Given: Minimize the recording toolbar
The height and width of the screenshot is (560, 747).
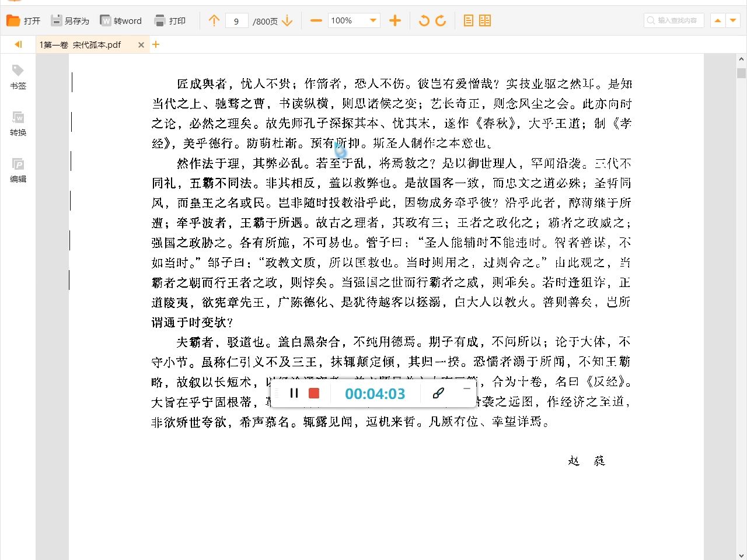Looking at the screenshot, I should pyautogui.click(x=466, y=388).
